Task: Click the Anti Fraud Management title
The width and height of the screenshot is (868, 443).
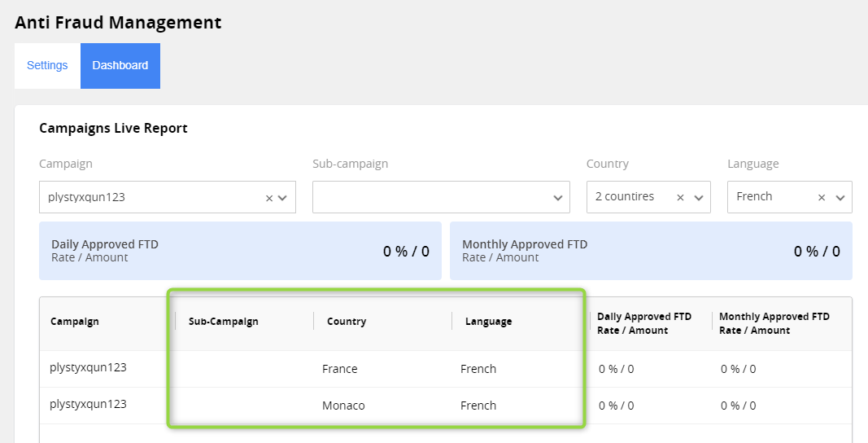Action: click(118, 23)
